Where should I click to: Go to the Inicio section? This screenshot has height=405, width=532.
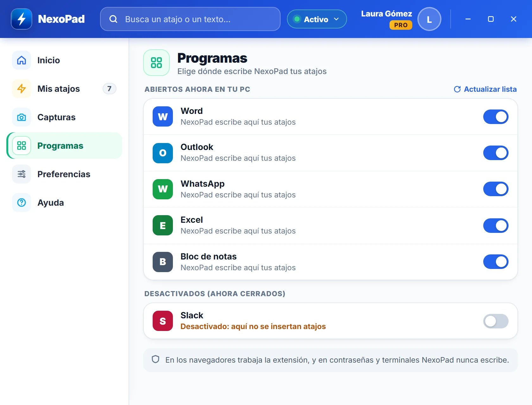coord(64,60)
